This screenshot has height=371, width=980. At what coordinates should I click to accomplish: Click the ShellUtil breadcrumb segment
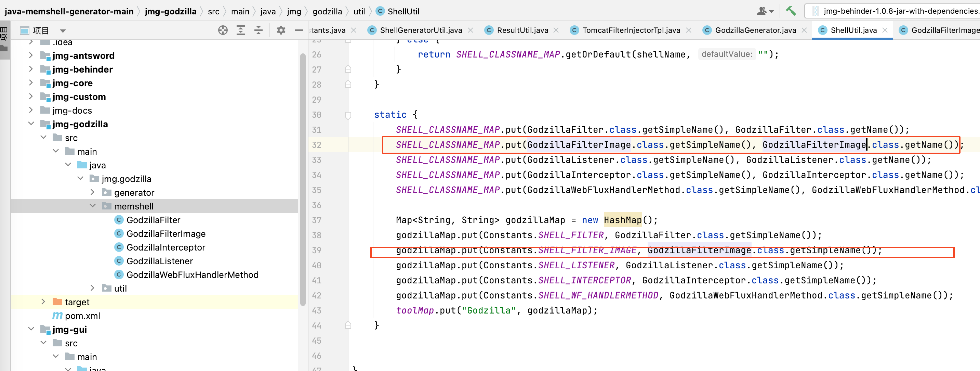point(398,11)
